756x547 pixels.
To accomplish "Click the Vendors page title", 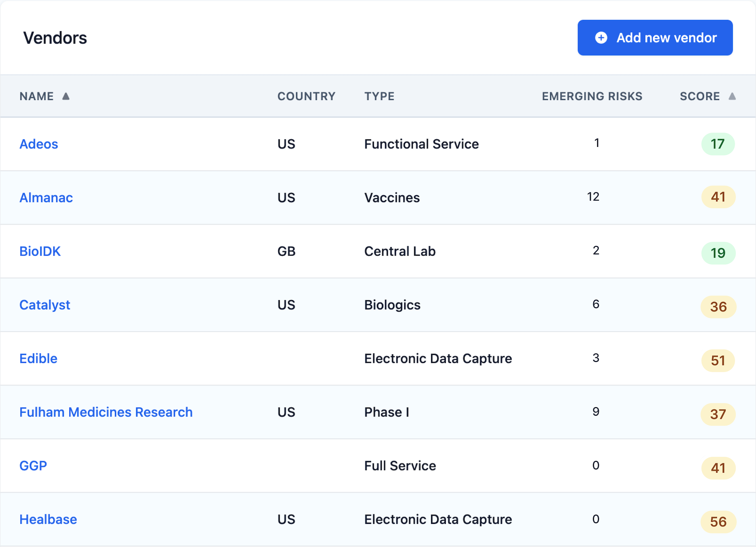I will point(55,37).
